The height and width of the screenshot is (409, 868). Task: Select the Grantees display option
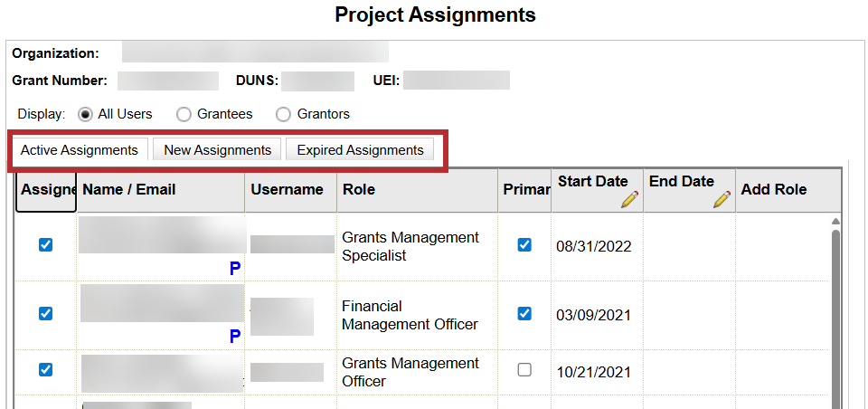[184, 115]
